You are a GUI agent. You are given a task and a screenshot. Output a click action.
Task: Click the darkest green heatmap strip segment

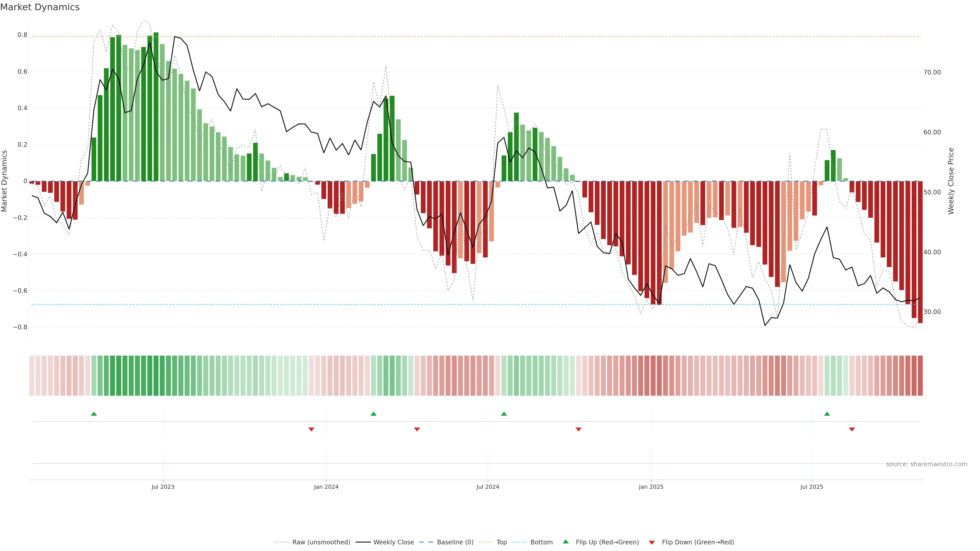pos(156,376)
